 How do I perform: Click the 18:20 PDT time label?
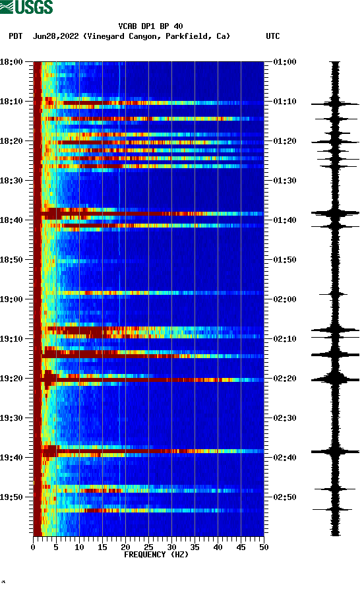pos(11,141)
